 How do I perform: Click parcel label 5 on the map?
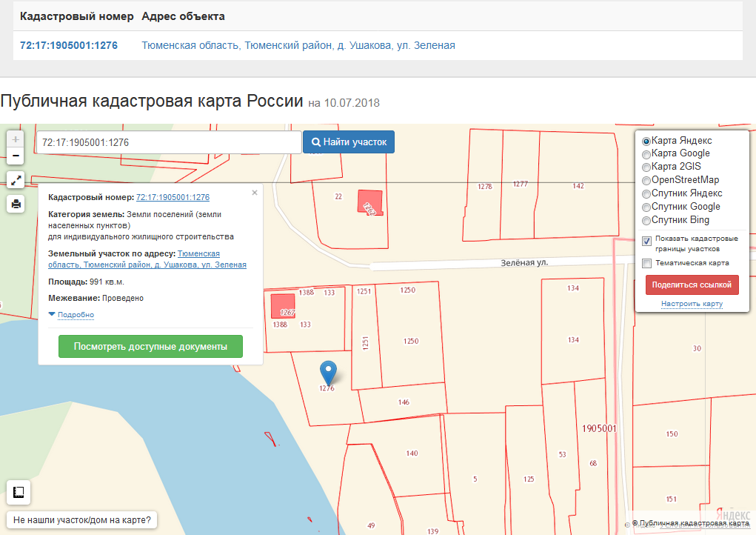pyautogui.click(x=475, y=479)
